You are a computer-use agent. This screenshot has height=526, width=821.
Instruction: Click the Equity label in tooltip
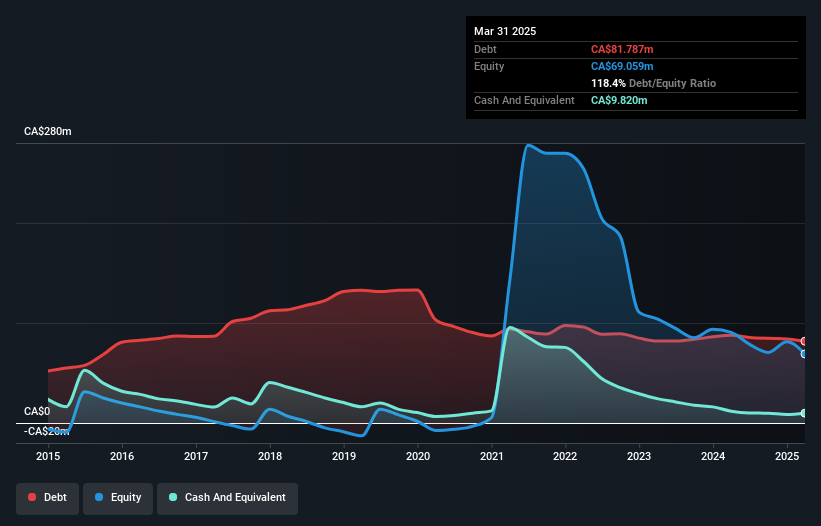click(489, 66)
